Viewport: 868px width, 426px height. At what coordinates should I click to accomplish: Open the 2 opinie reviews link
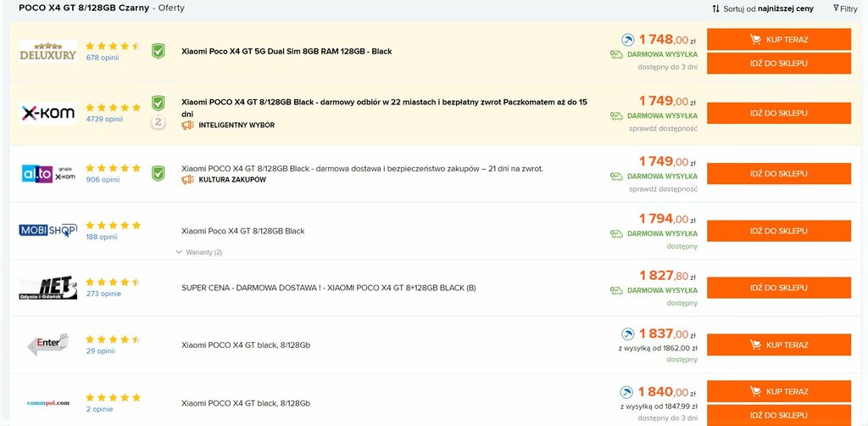(100, 409)
